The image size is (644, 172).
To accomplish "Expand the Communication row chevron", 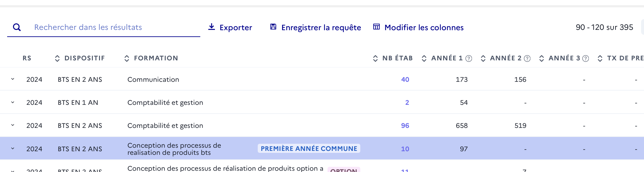I will [13, 79].
